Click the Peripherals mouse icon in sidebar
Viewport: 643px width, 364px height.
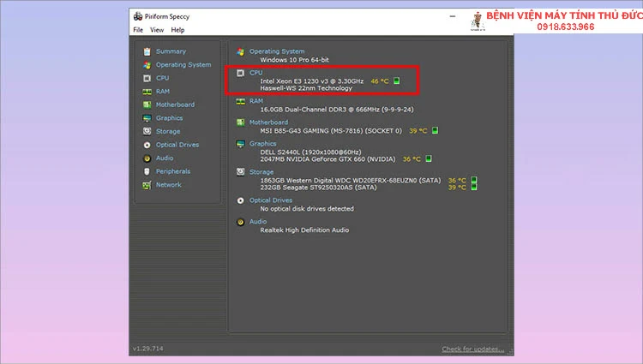click(147, 171)
